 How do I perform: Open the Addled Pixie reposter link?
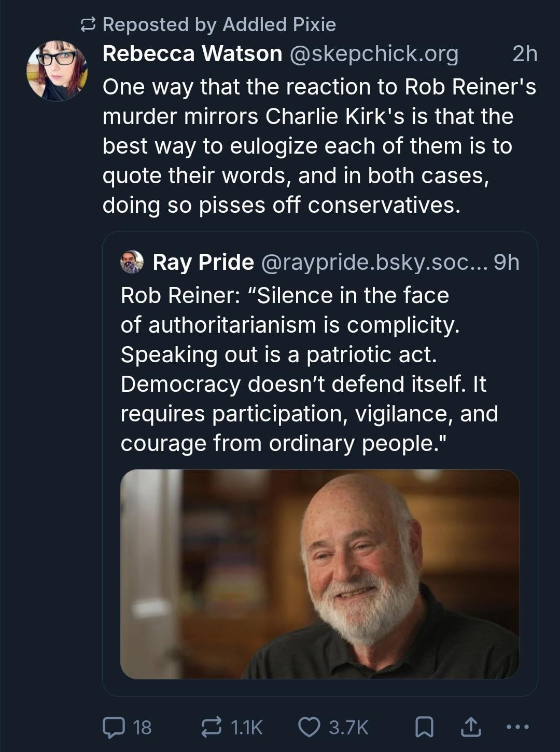[279, 24]
